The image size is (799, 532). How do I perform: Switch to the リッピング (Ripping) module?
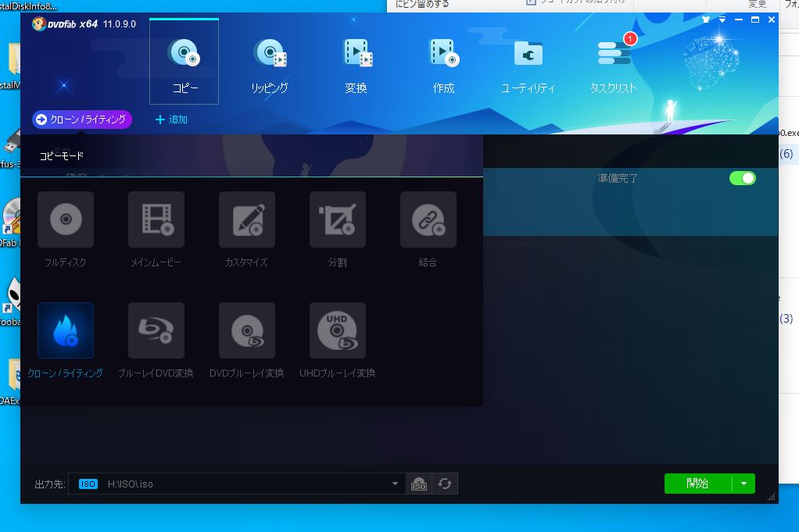click(270, 66)
